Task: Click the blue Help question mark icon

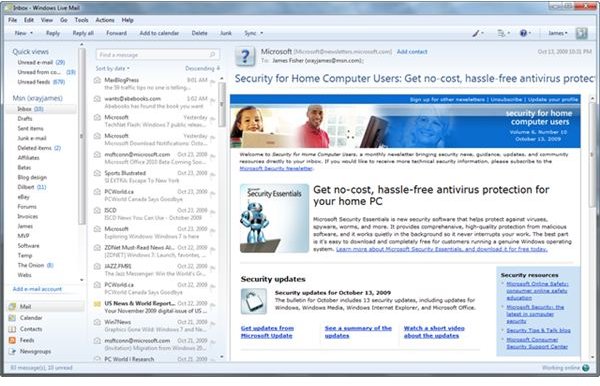Action: [523, 33]
